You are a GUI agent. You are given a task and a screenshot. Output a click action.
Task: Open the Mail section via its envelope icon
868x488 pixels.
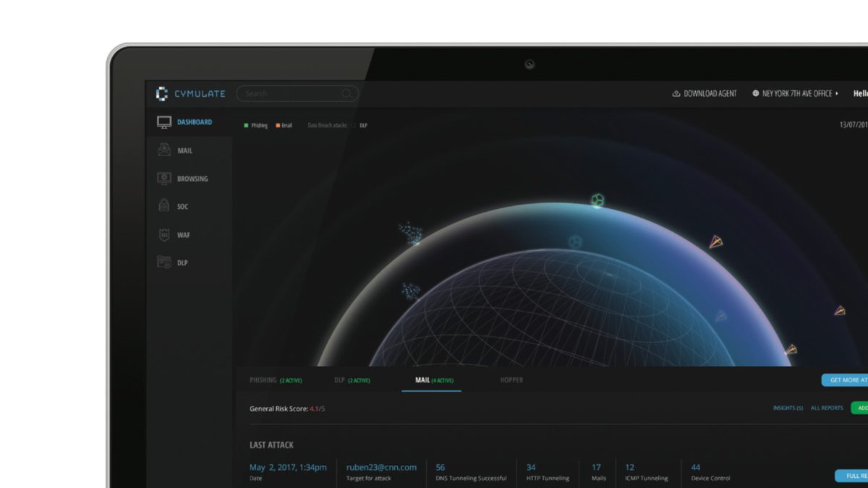pos(163,150)
